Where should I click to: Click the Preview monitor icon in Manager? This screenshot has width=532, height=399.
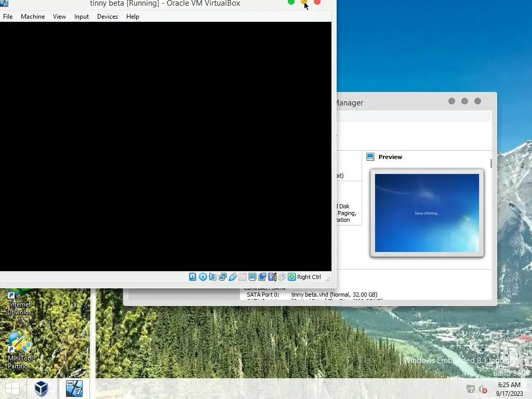click(370, 157)
